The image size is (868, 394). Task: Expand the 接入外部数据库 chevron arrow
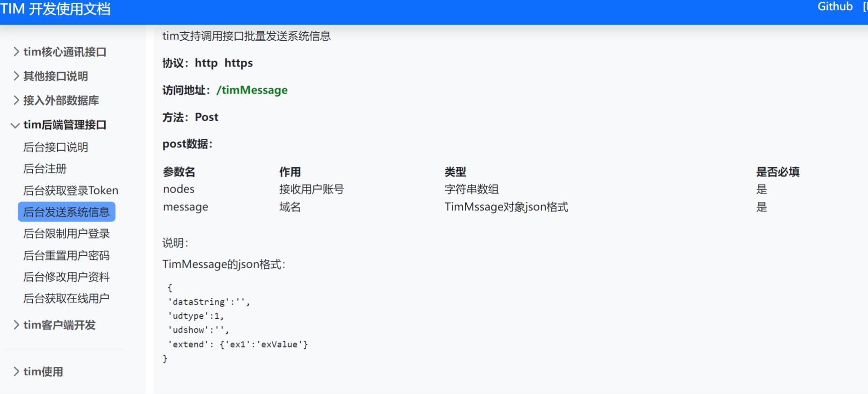pyautogui.click(x=16, y=100)
